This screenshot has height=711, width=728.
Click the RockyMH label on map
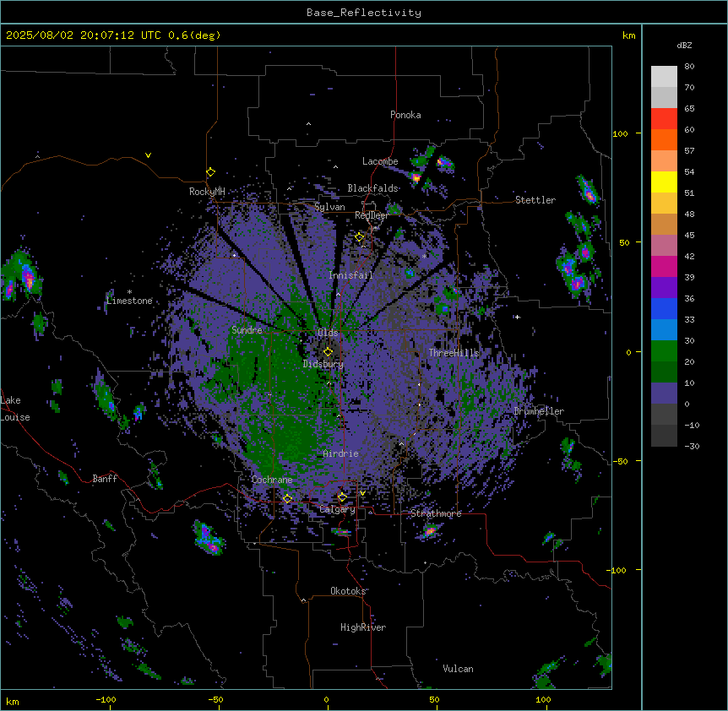point(207,191)
